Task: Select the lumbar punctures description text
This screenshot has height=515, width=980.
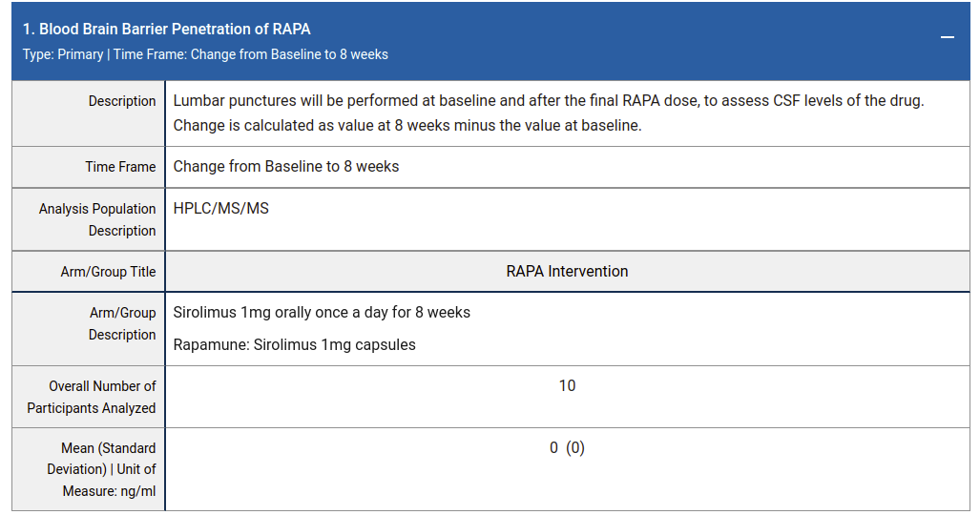Action: coord(549,101)
